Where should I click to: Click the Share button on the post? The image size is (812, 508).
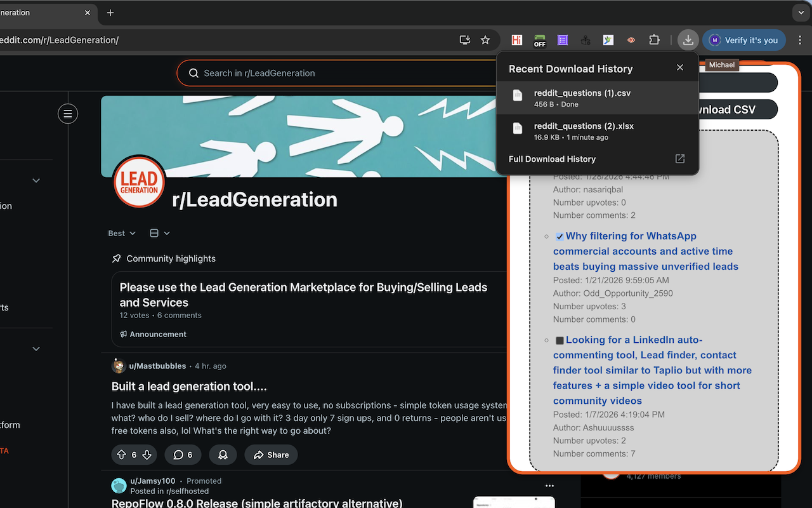click(x=271, y=455)
